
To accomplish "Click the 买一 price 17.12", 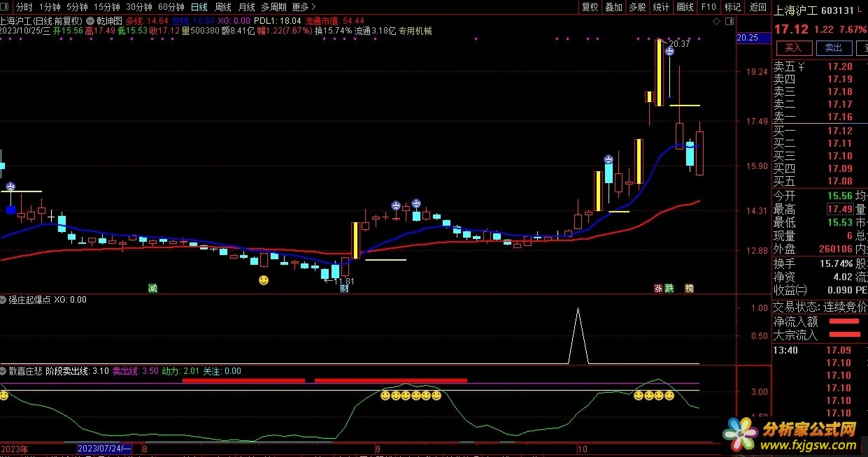I will [x=839, y=131].
